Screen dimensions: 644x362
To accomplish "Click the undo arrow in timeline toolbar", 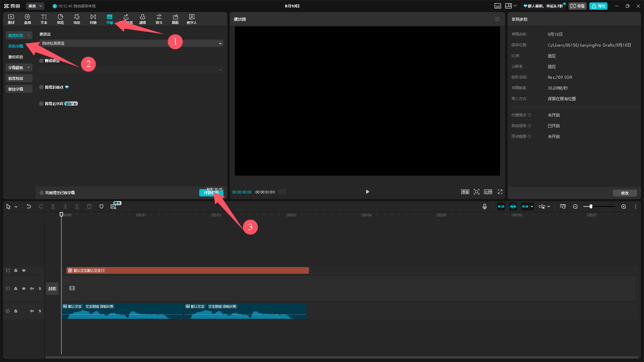I will coord(29,206).
